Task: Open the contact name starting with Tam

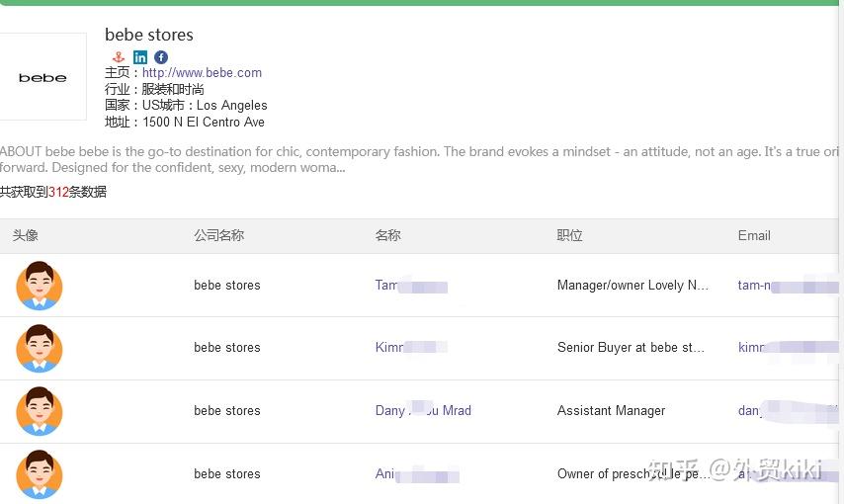Action: pyautogui.click(x=387, y=286)
